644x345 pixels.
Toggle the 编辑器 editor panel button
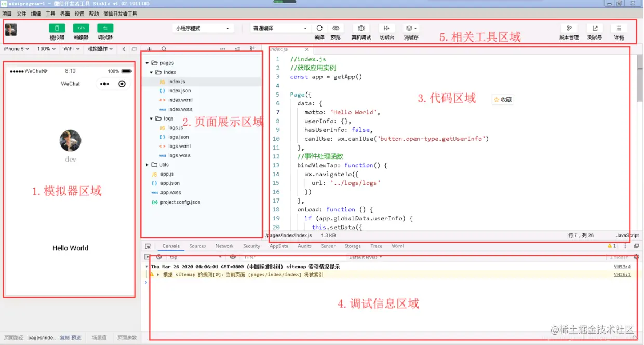click(81, 28)
